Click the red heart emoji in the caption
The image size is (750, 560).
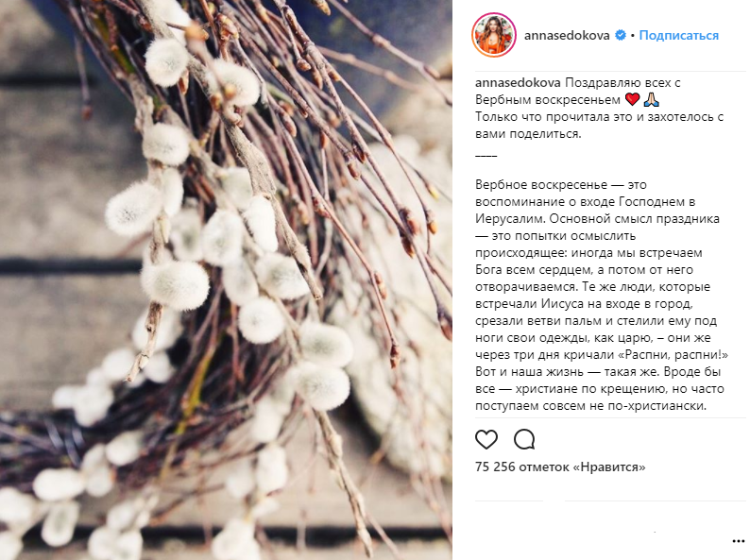pos(632,99)
